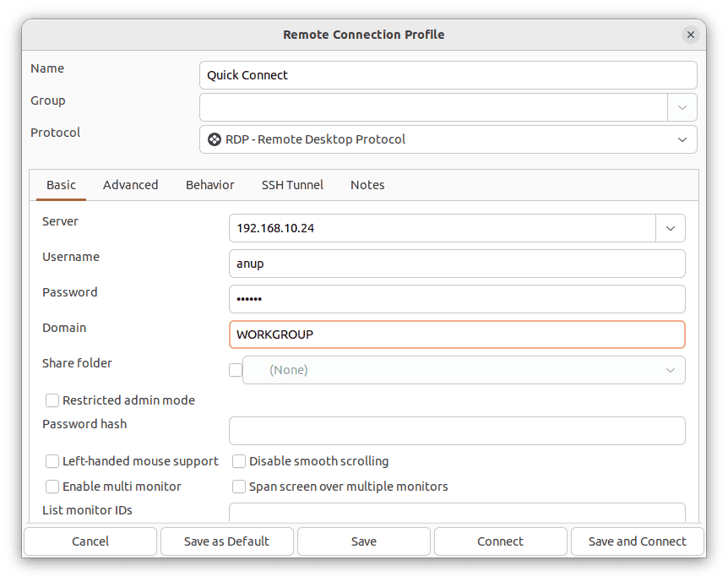
Task: Switch to the Advanced tab
Action: (x=130, y=185)
